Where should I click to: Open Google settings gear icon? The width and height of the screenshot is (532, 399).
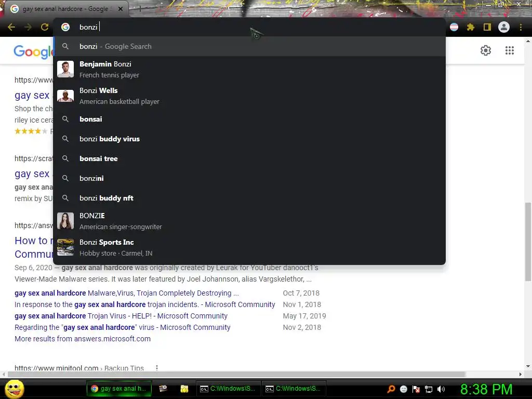(x=486, y=50)
